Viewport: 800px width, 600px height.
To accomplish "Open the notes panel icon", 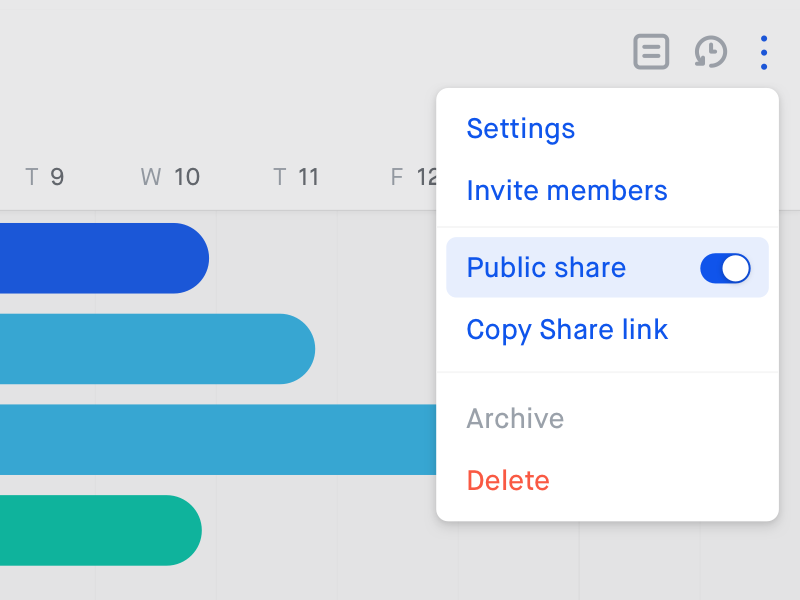I will [651, 52].
